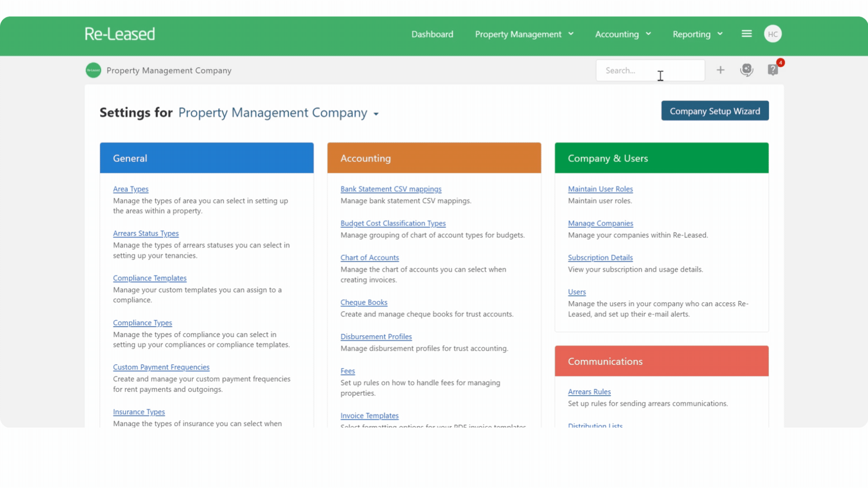
Task: Open Arrears Rules link
Action: pos(589,392)
